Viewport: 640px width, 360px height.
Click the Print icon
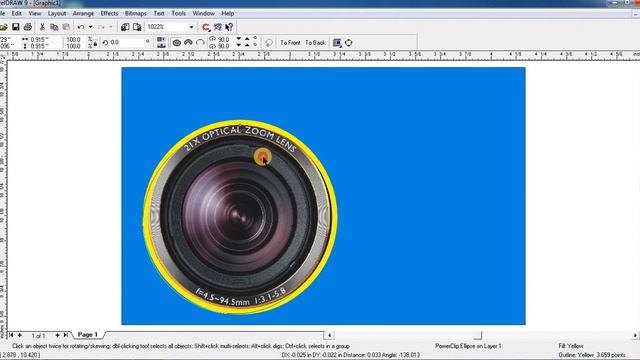pyautogui.click(x=28, y=27)
